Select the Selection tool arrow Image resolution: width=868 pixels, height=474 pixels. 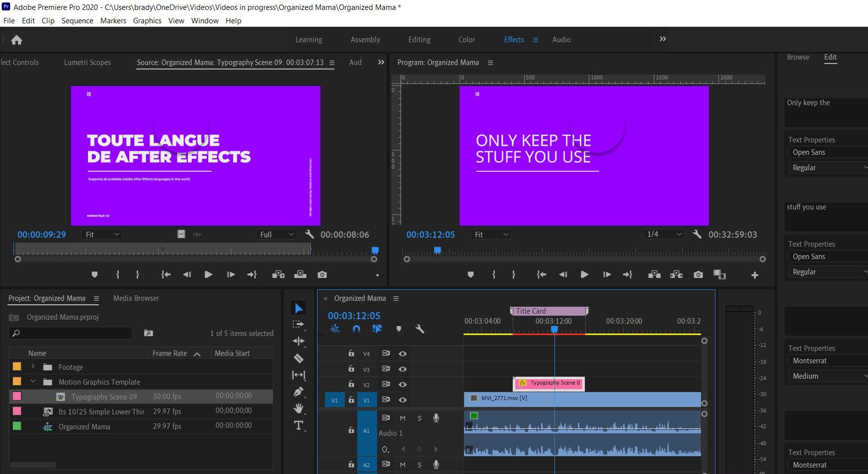click(299, 308)
